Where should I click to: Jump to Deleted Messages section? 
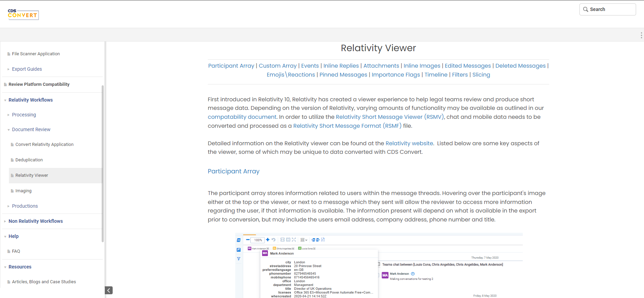click(520, 66)
